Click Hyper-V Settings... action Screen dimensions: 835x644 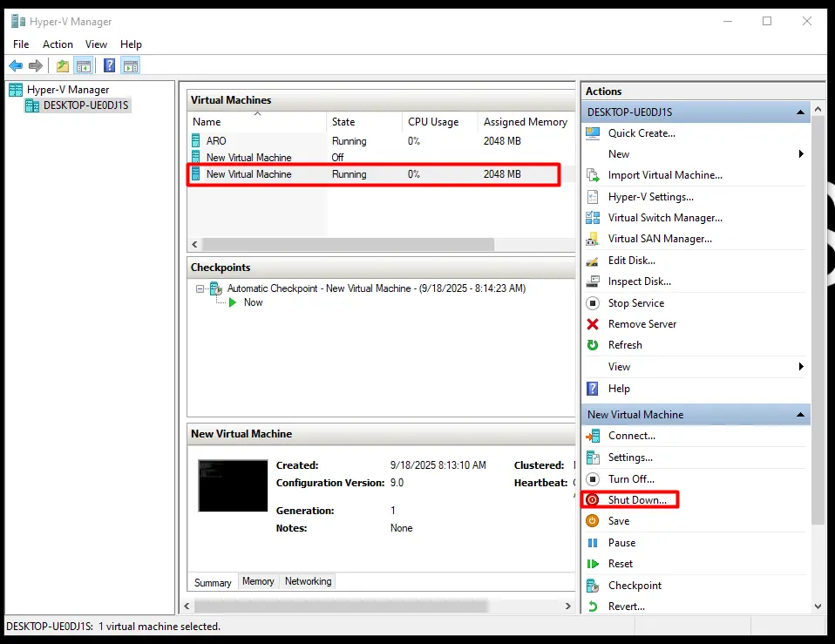(651, 197)
